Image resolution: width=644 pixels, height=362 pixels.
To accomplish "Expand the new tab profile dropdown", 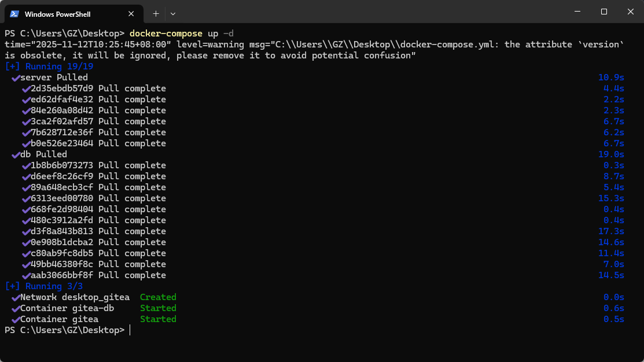I will click(173, 14).
